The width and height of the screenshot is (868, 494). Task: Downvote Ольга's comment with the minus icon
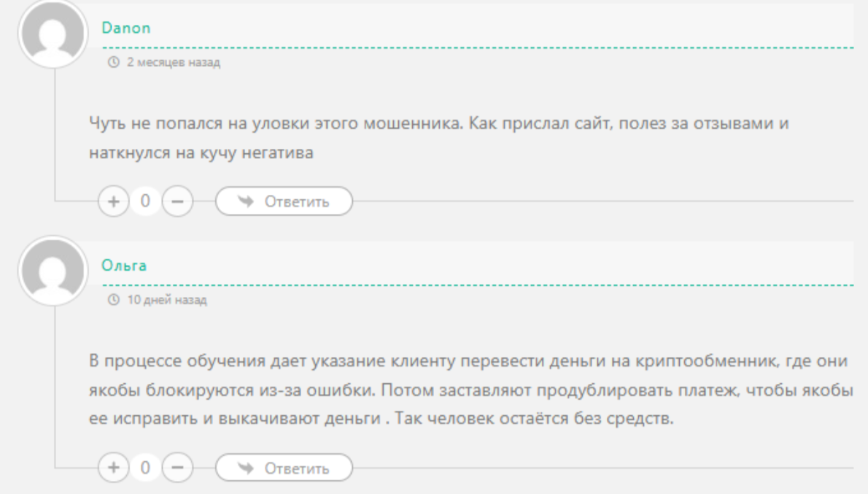point(177,468)
